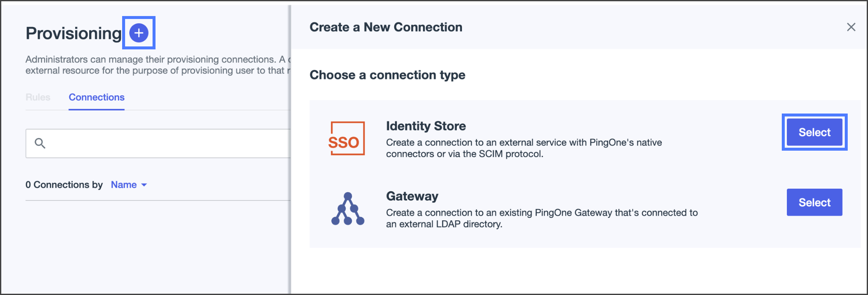
Task: Focus the connections search input field
Action: pyautogui.click(x=169, y=143)
